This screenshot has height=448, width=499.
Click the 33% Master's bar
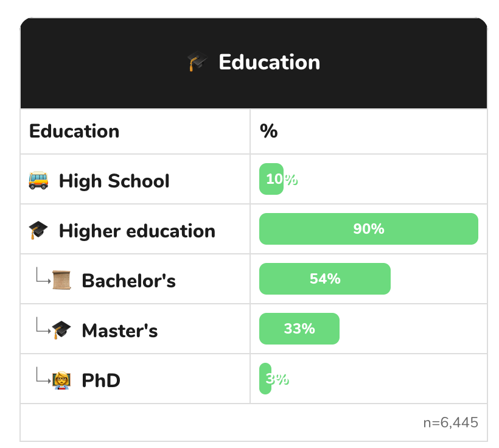tap(299, 329)
